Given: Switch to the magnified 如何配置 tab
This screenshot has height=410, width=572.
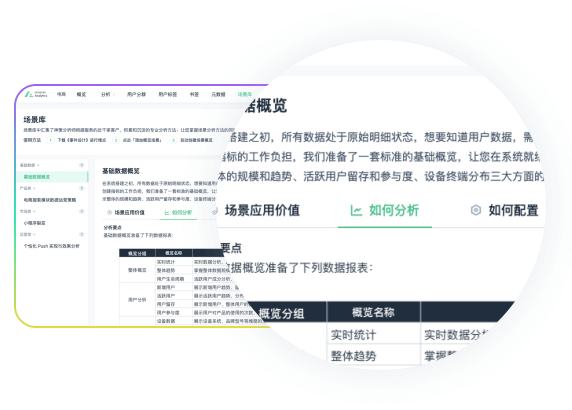Looking at the screenshot, I should (x=513, y=210).
